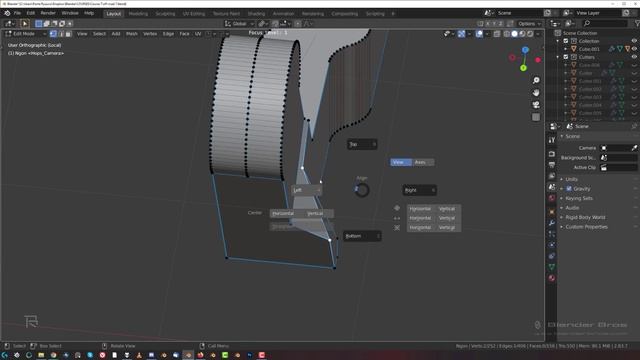Switch to the Shading workspace tab

pyautogui.click(x=256, y=13)
